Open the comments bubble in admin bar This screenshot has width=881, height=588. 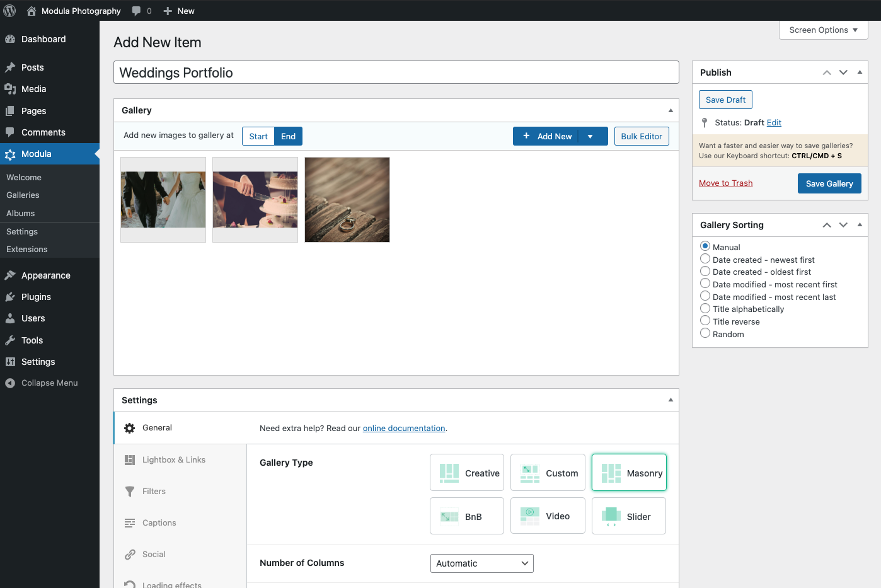pos(141,11)
